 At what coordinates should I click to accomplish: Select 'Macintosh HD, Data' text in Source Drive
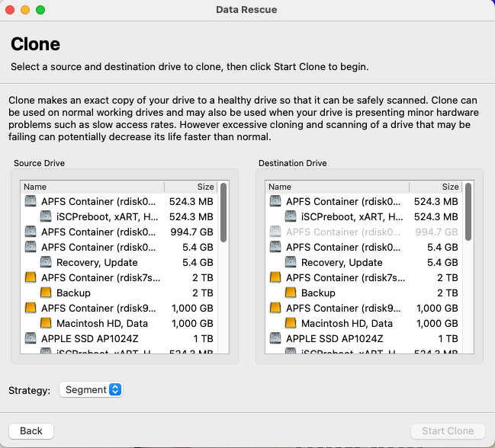tap(102, 323)
